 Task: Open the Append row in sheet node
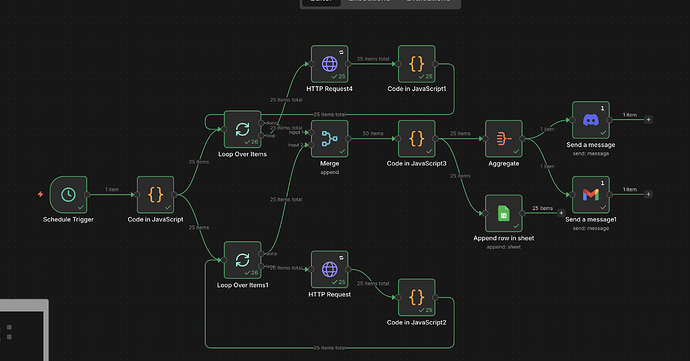504,214
